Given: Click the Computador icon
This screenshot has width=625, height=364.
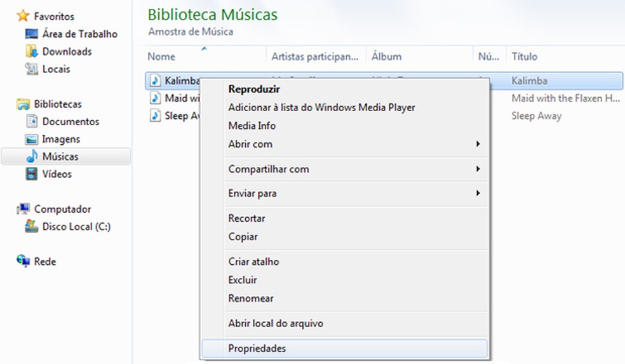Looking at the screenshot, I should coord(23,209).
